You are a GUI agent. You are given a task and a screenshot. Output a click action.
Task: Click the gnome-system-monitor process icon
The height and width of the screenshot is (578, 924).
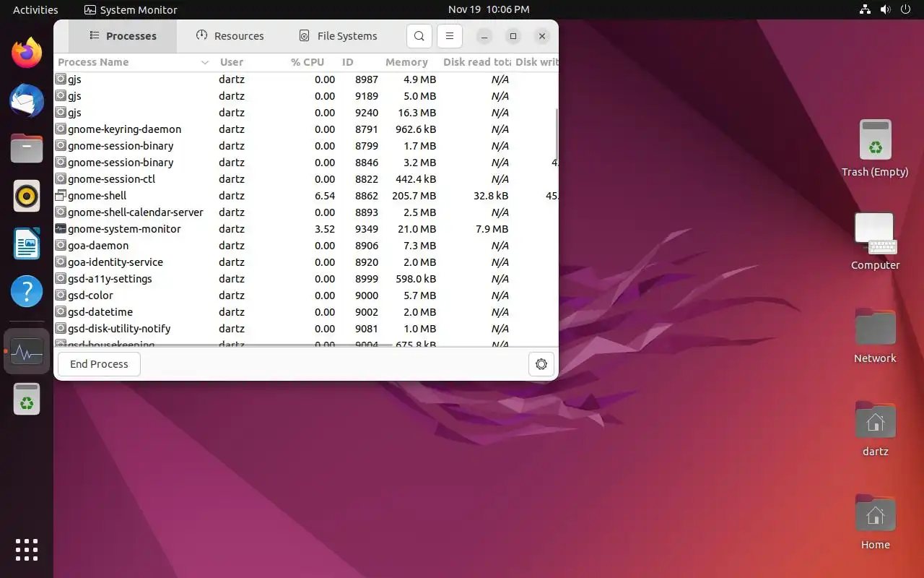(x=61, y=229)
